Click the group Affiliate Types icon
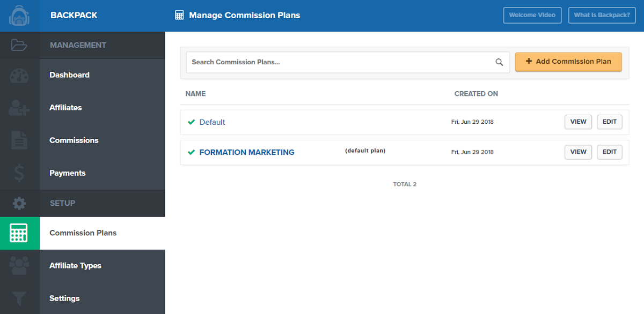This screenshot has height=314, width=644. click(x=19, y=266)
